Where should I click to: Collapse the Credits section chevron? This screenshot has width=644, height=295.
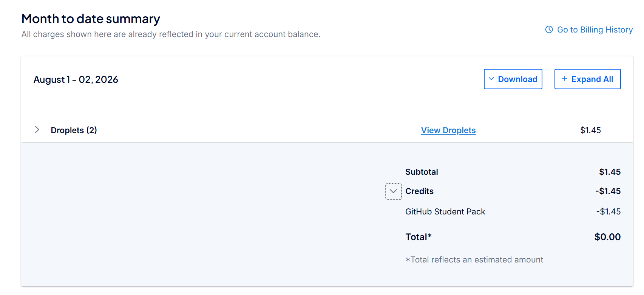pyautogui.click(x=393, y=191)
